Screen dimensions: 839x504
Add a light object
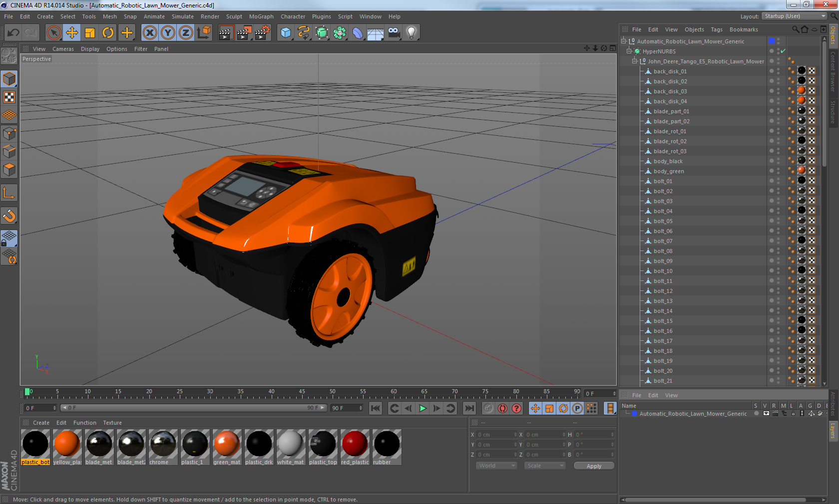click(412, 33)
